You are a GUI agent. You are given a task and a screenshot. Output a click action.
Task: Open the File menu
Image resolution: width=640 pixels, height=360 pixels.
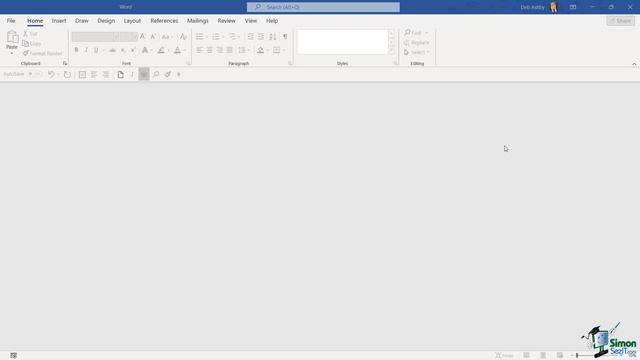11,21
